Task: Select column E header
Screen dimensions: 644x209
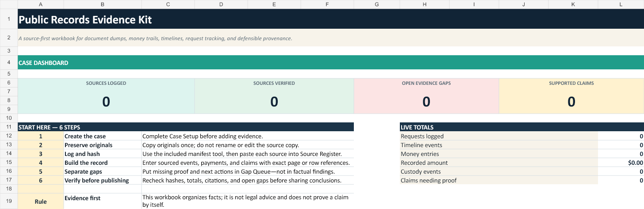Action: point(274,4)
